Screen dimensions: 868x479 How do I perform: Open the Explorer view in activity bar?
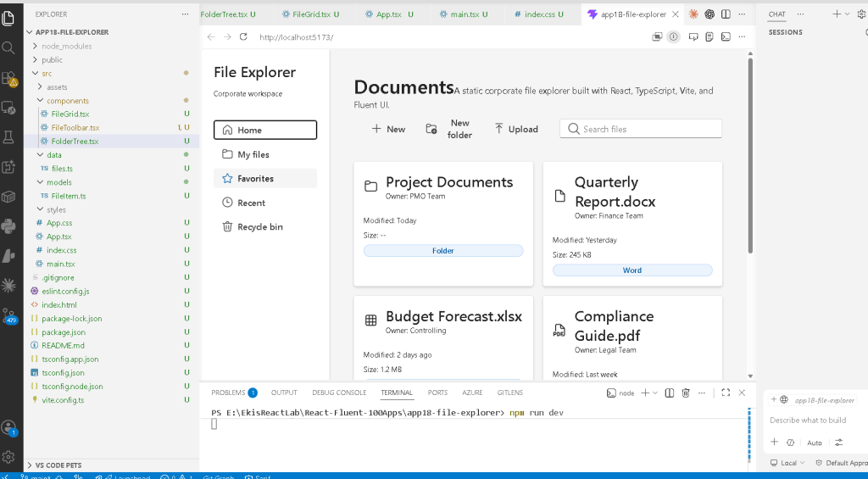click(8, 19)
